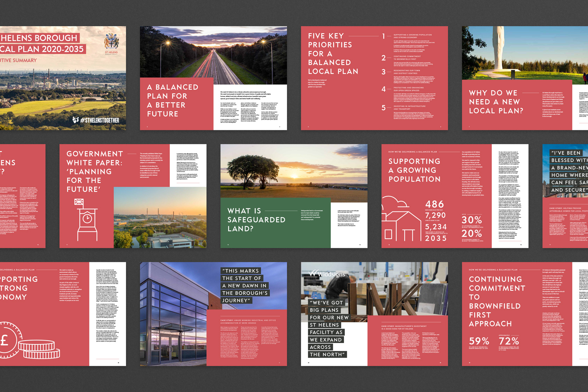Click the '72%' statistic
Screen dimensions: 588x392
point(509,341)
